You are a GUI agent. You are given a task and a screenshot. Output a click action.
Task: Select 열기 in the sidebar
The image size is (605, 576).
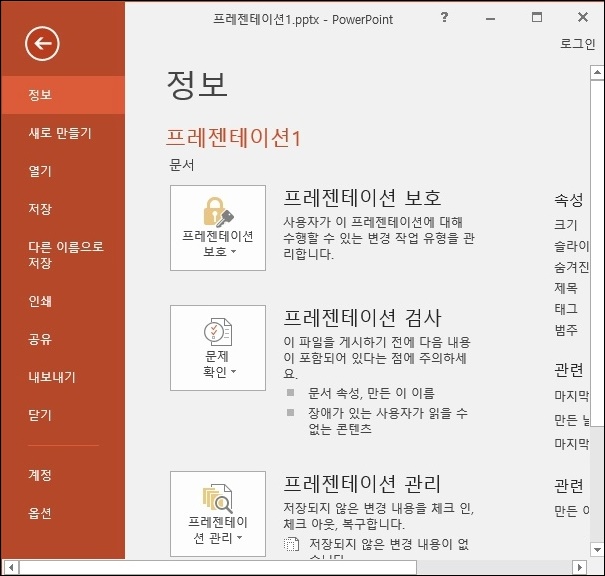pyautogui.click(x=63, y=171)
